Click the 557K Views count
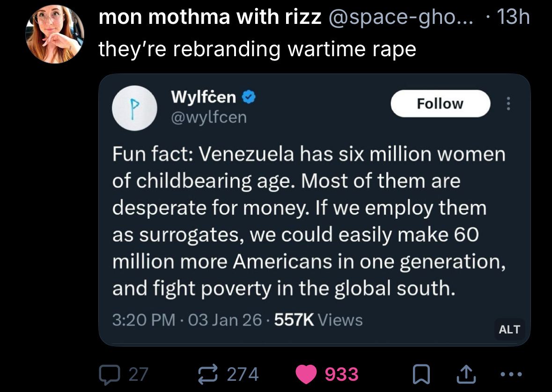552x392 pixels. (x=318, y=320)
